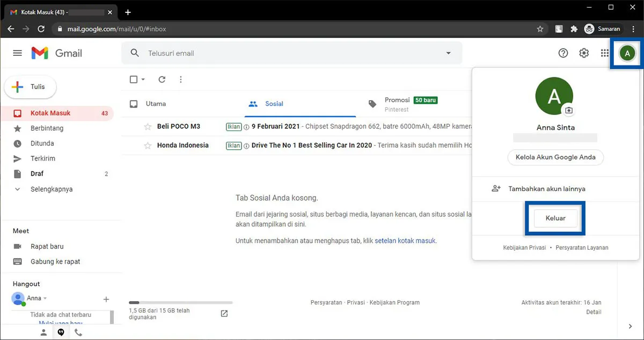This screenshot has height=340, width=644.
Task: Select the phone call icon in Hangout panel
Action: tap(78, 332)
